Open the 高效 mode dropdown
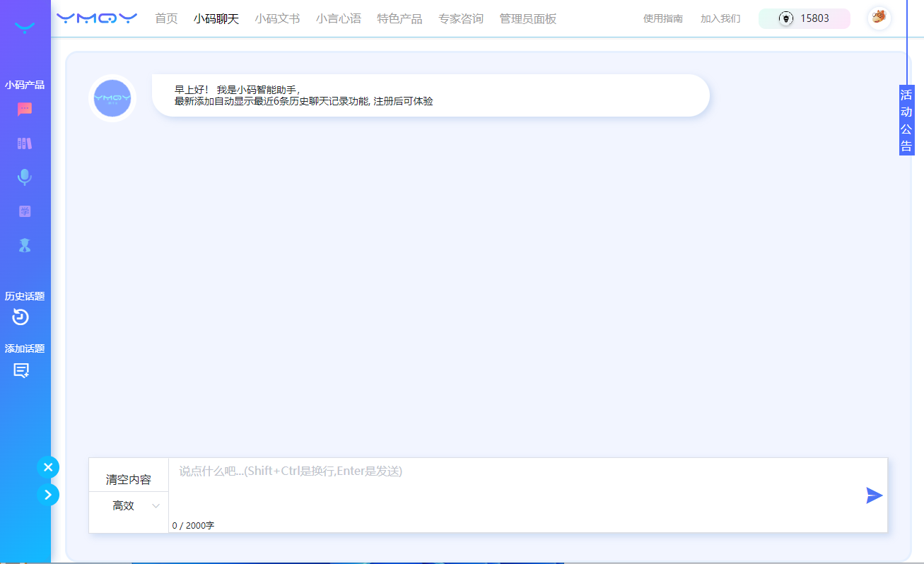 pyautogui.click(x=129, y=506)
